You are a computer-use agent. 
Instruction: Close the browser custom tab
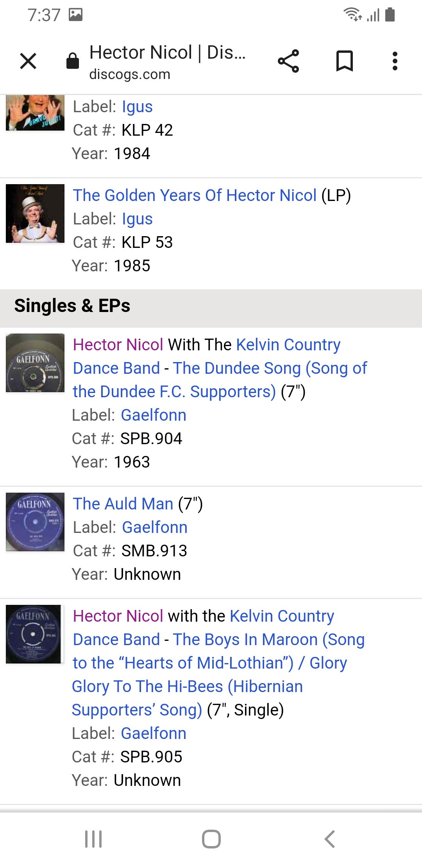[28, 61]
